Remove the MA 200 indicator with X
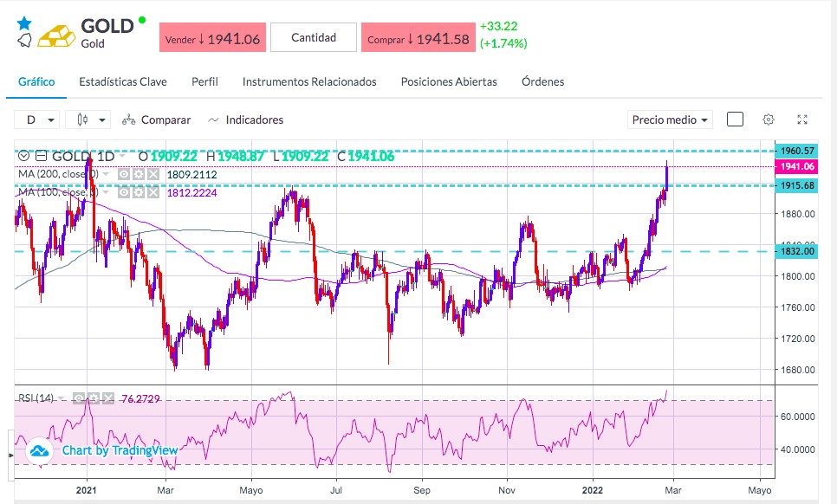837x504 pixels. point(153,174)
